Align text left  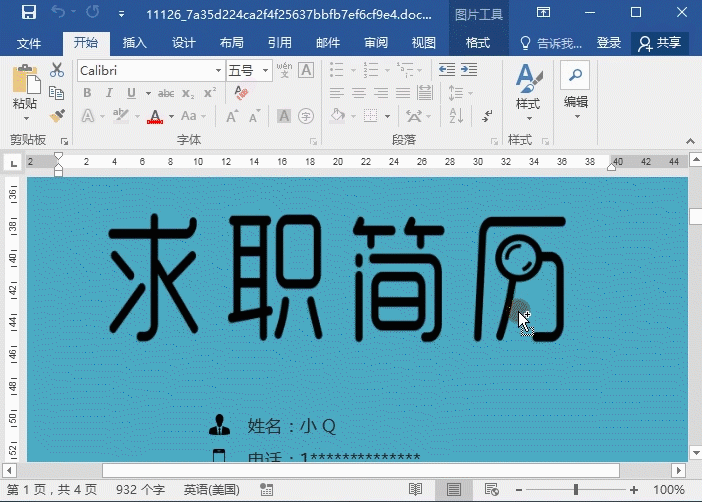point(337,93)
